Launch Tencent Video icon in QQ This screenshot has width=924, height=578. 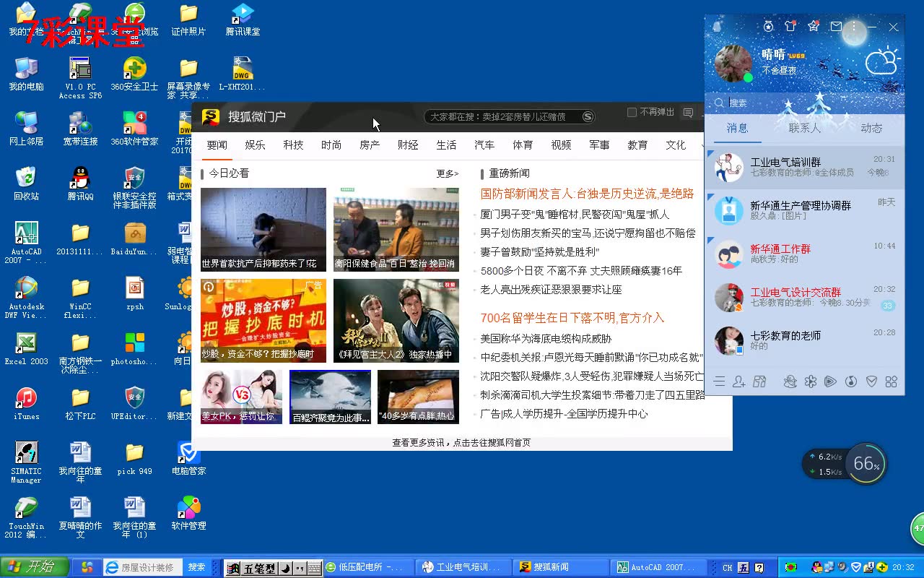click(831, 381)
